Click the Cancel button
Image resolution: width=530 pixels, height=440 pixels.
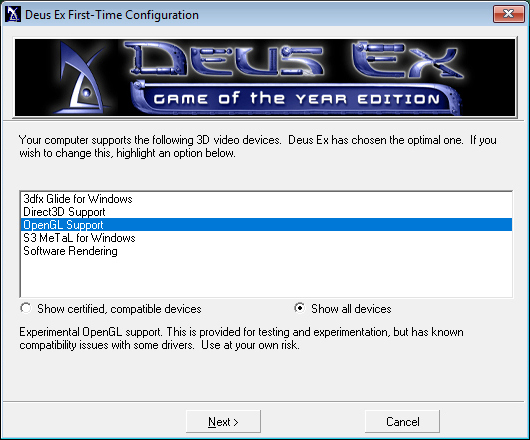click(x=402, y=421)
